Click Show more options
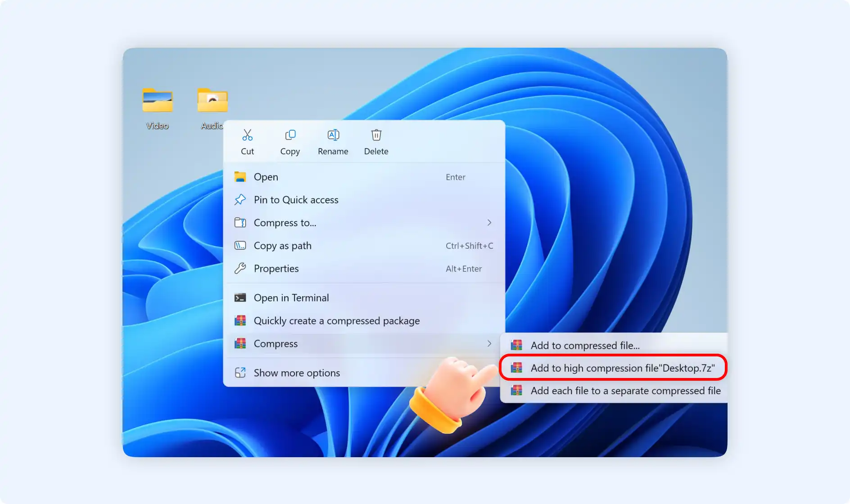This screenshot has height=504, width=850. pos(364,373)
